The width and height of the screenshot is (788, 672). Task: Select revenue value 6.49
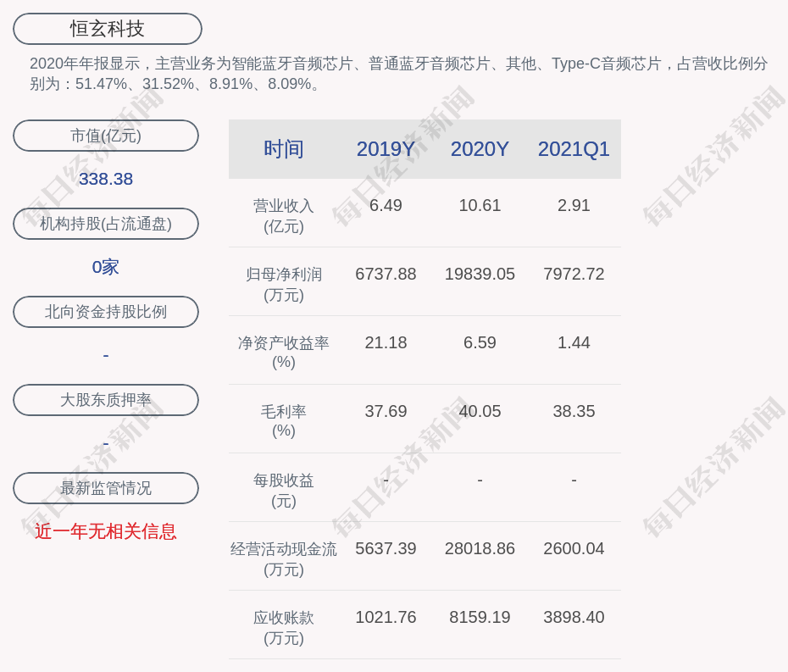coord(386,206)
